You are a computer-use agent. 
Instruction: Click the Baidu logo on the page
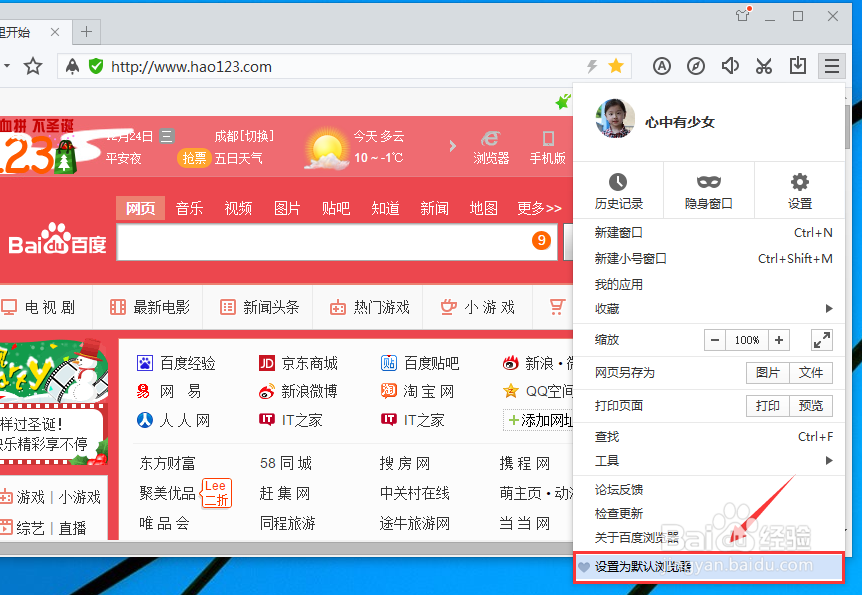coord(57,240)
